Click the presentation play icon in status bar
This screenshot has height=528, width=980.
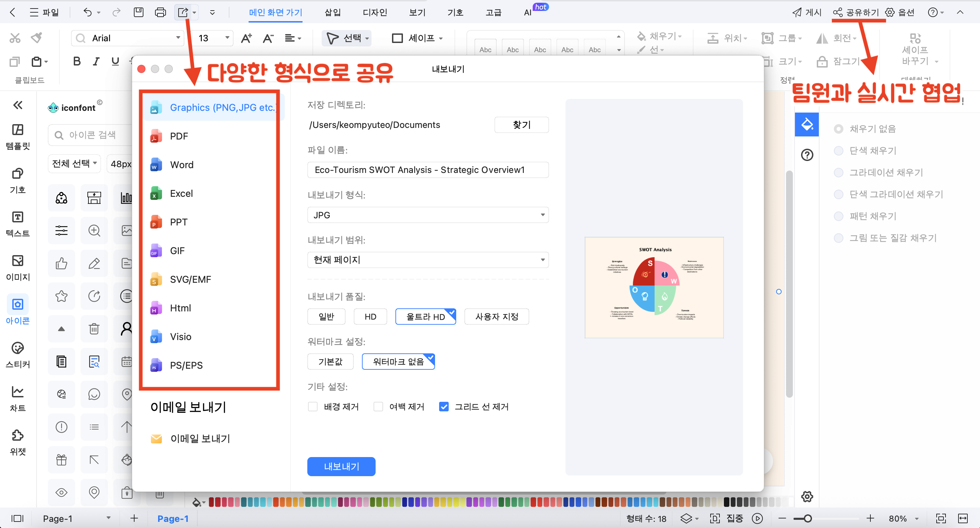click(757, 518)
